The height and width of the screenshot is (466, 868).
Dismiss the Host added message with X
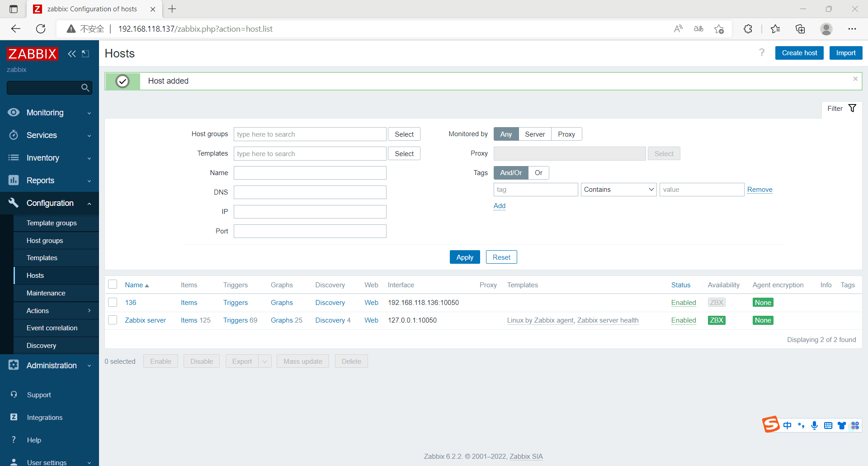[855, 79]
